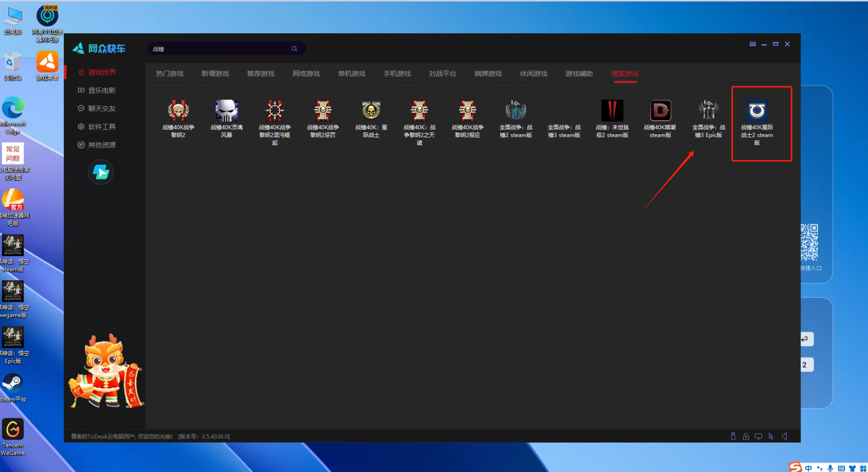The height and width of the screenshot is (472, 868).
Task: Select 战锤40K星际战士2 steam版 icon
Action: (757, 111)
